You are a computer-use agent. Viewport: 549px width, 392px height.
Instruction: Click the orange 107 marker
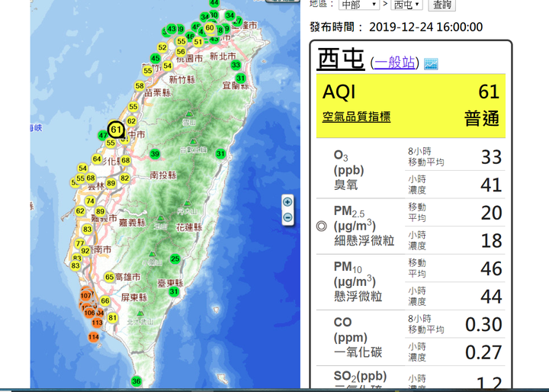coord(86,295)
